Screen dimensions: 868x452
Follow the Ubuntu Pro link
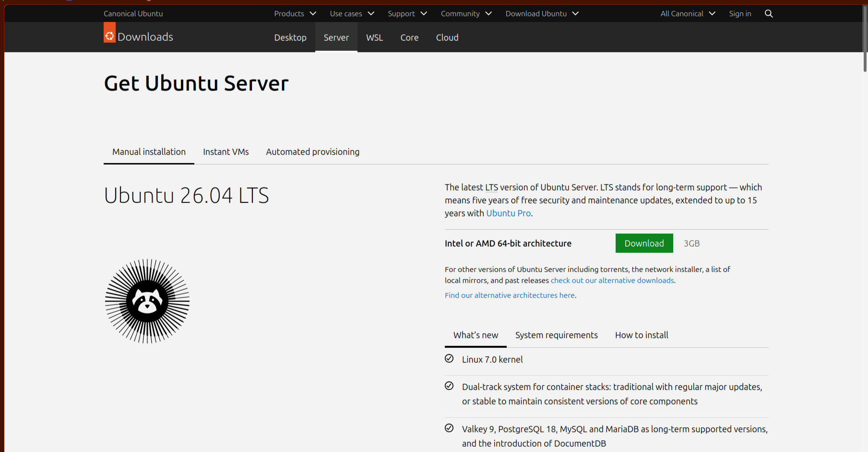(509, 213)
